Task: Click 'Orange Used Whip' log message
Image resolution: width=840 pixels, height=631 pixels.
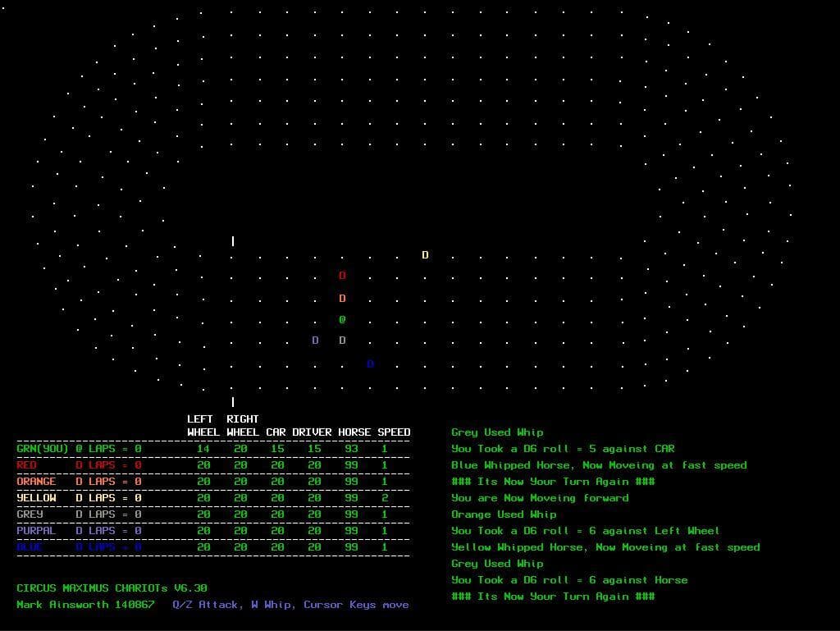Action: pos(504,514)
